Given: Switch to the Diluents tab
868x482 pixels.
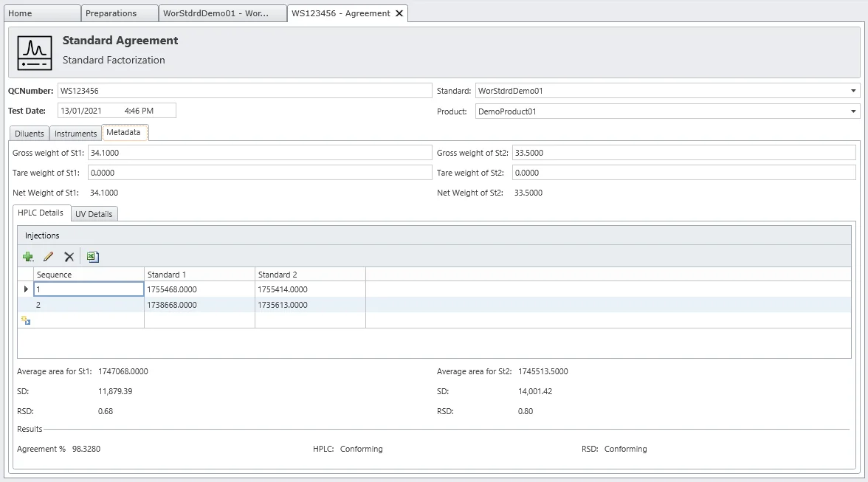Looking at the screenshot, I should pos(30,134).
